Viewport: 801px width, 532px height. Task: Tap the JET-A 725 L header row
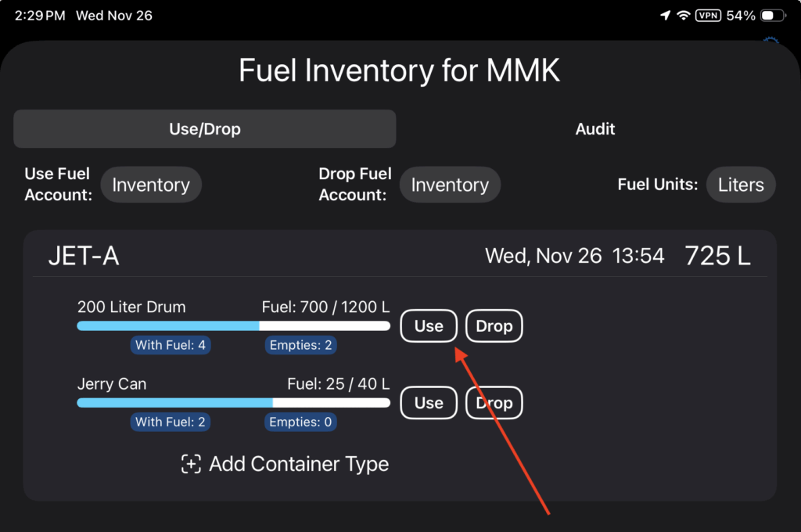click(x=399, y=256)
